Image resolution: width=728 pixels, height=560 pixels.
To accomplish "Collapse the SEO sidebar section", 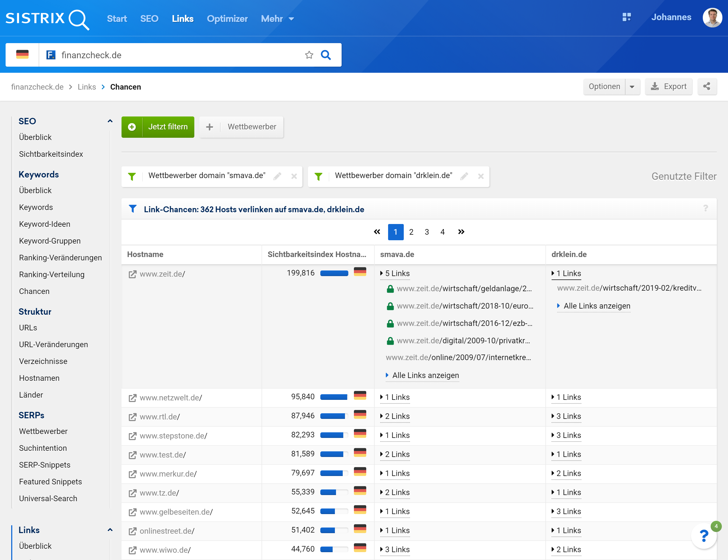I will 110,121.
